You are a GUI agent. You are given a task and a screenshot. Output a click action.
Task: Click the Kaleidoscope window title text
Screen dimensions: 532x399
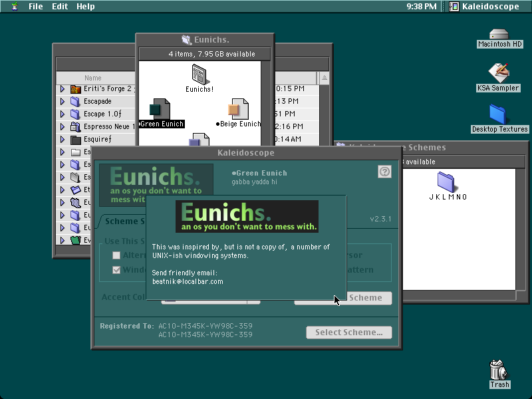click(x=246, y=153)
